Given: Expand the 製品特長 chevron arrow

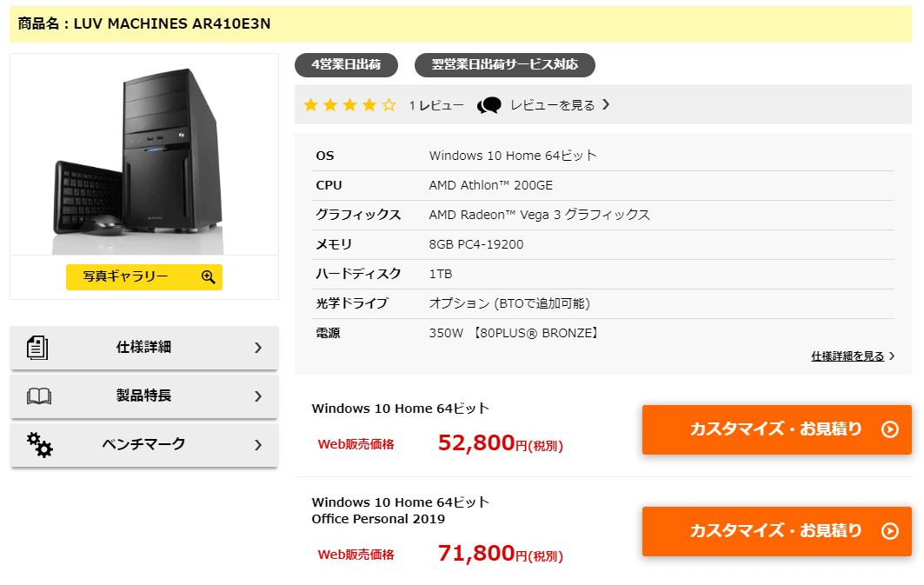Looking at the screenshot, I should 257,396.
